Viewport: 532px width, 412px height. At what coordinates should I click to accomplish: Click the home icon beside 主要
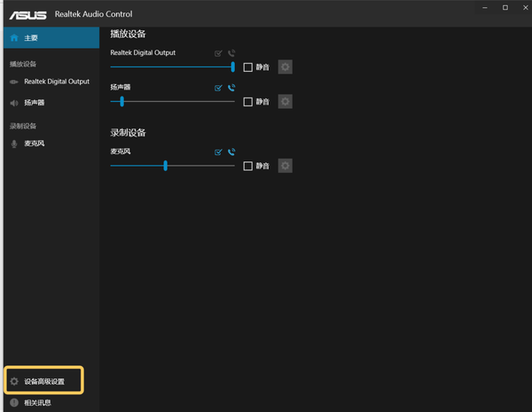tap(14, 37)
